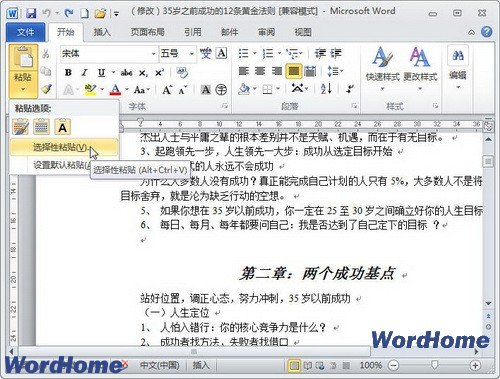Open the font size box showing 五号

click(x=177, y=54)
